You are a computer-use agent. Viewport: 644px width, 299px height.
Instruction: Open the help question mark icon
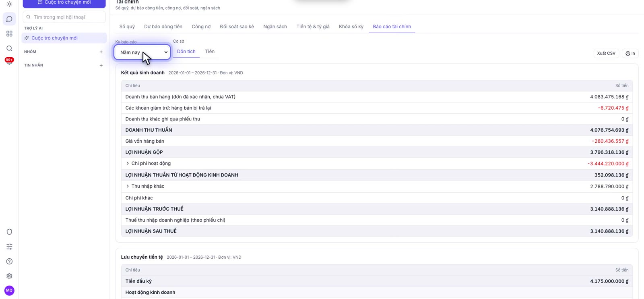pyautogui.click(x=9, y=262)
